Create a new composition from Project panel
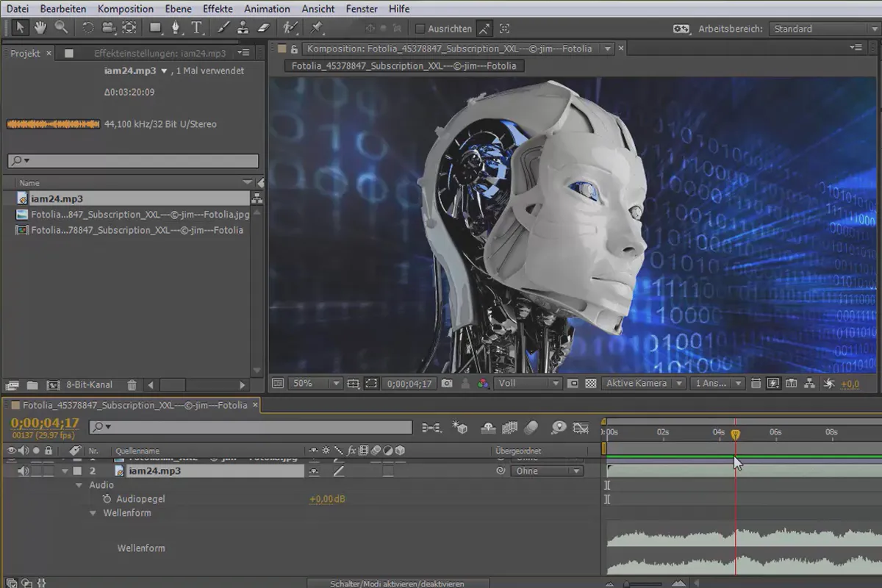Screen dimensions: 882x588 pyautogui.click(x=53, y=384)
